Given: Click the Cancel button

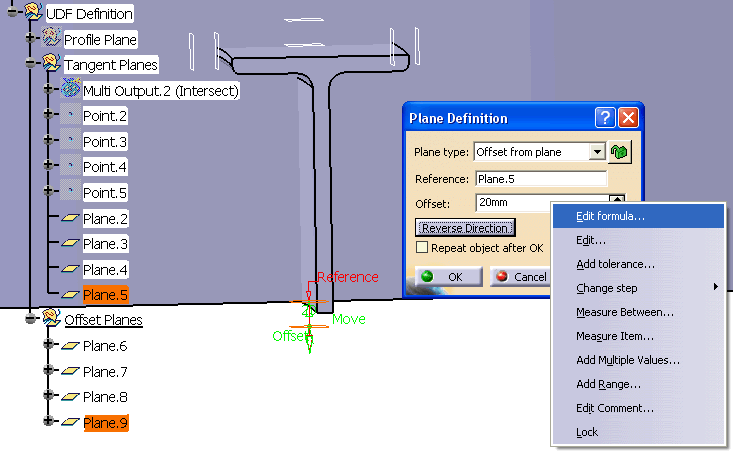Looking at the screenshot, I should [520, 277].
